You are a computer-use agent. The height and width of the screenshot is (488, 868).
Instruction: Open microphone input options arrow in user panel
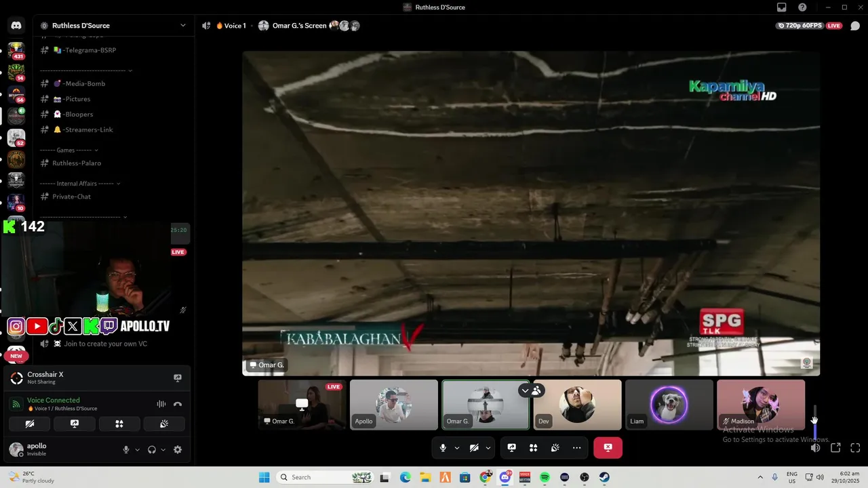coord(137,449)
